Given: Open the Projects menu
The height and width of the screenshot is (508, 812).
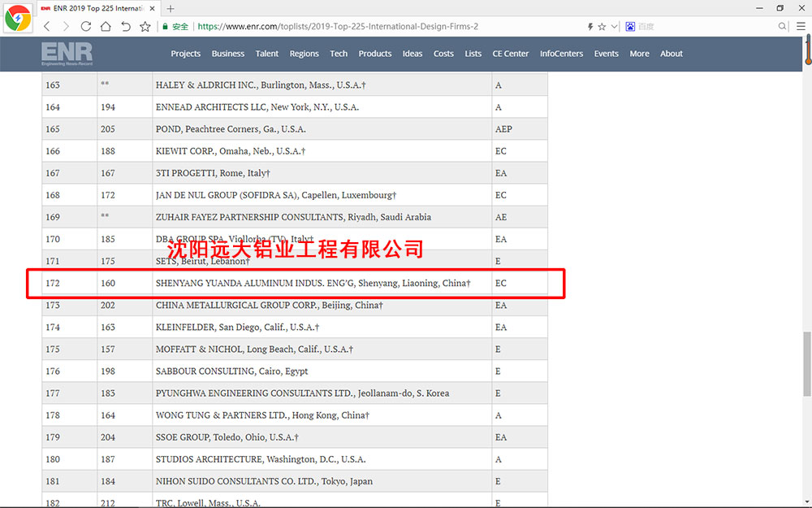Looking at the screenshot, I should pyautogui.click(x=185, y=54).
